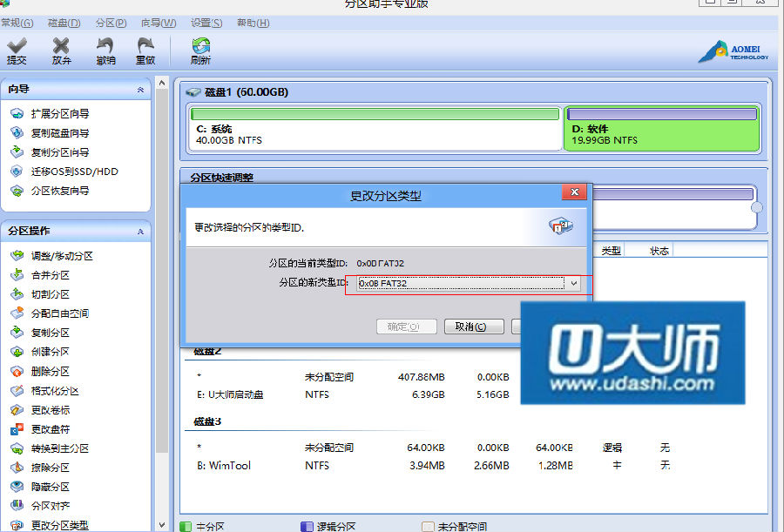Click the 放弃 (Discard) toolbar icon
784x532 pixels.
61,51
